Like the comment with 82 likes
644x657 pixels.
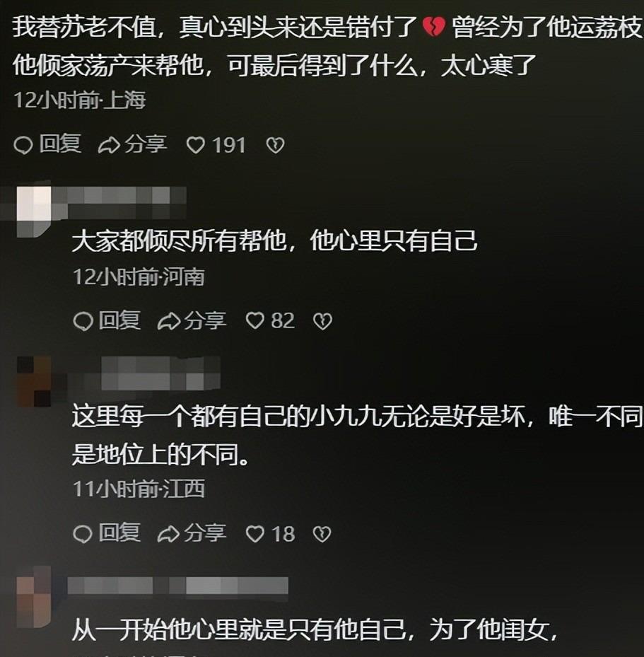(270, 321)
